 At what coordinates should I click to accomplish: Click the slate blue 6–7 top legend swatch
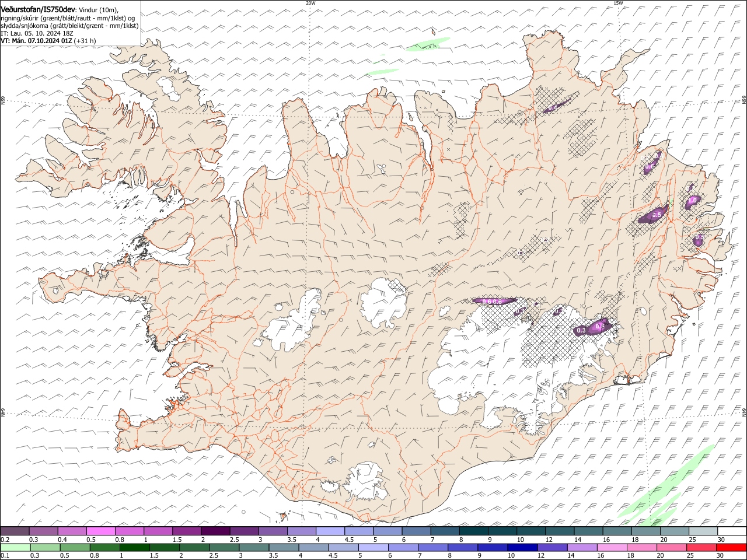coord(416,531)
